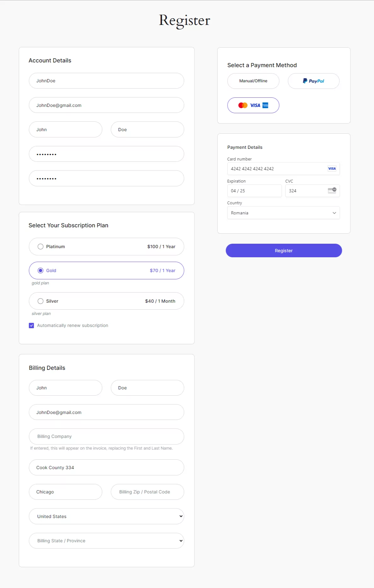Click the Register button
Screen dimensions: 374x588
[x=284, y=251]
